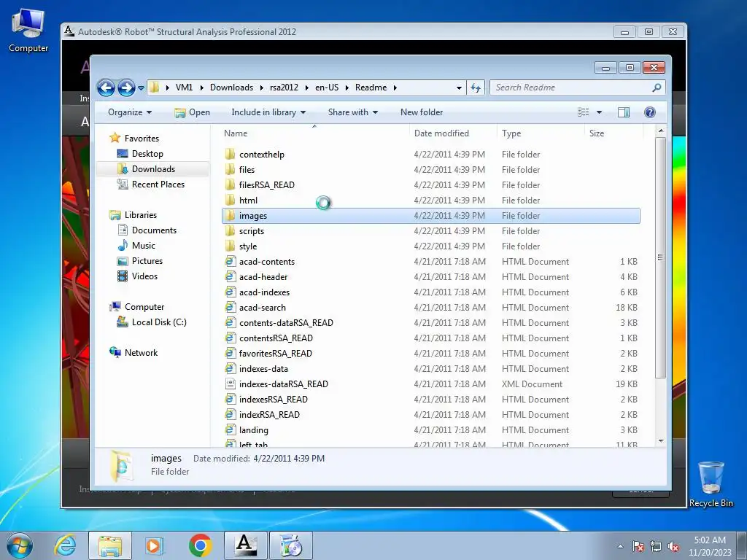The width and height of the screenshot is (747, 560).
Task: Click the file list scroll down arrow
Action: click(660, 441)
